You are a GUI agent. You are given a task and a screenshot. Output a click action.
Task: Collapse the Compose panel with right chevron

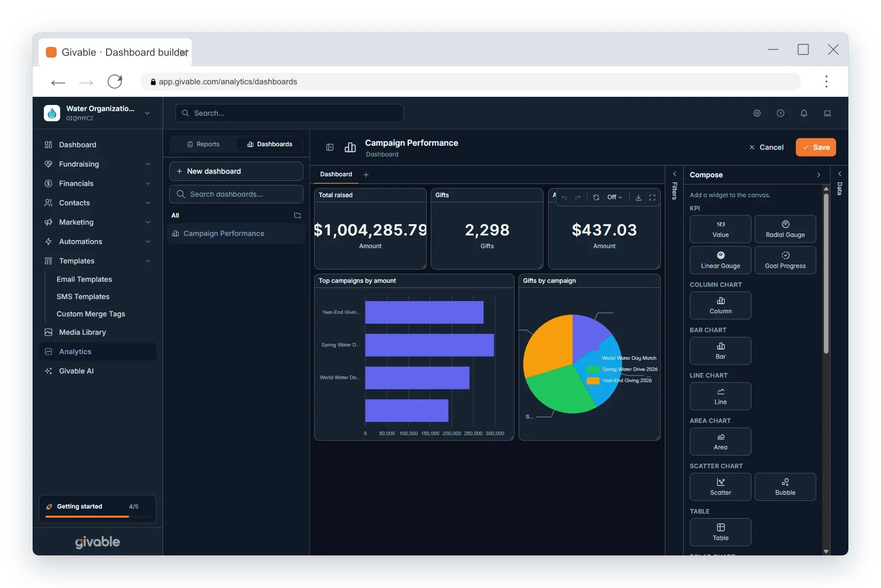(819, 175)
